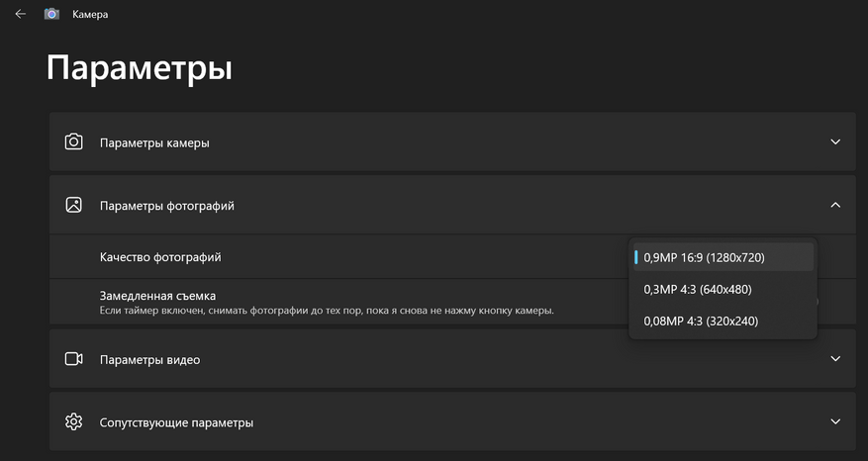
Task: Click the Замедленная съемка setting label
Action: click(157, 295)
